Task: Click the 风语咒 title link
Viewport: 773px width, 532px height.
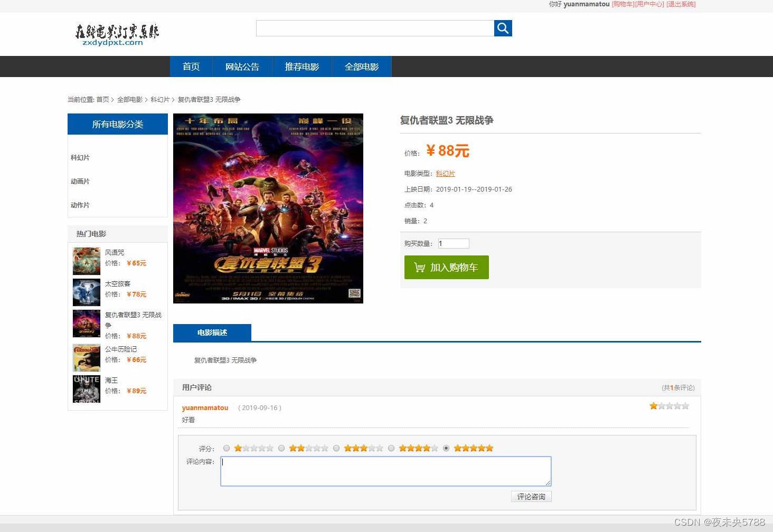Action: point(115,252)
